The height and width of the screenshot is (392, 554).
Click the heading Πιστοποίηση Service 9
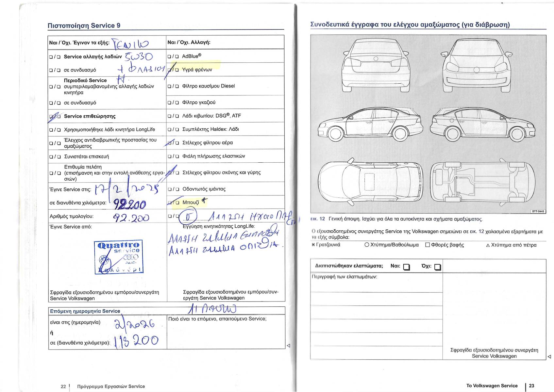pyautogui.click(x=84, y=25)
